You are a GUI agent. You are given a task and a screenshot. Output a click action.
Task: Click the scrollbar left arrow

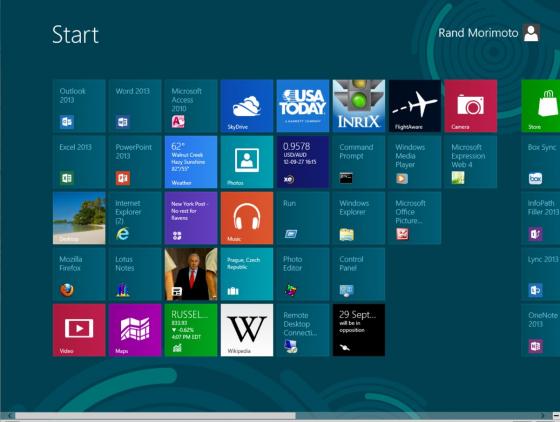click(x=9, y=416)
